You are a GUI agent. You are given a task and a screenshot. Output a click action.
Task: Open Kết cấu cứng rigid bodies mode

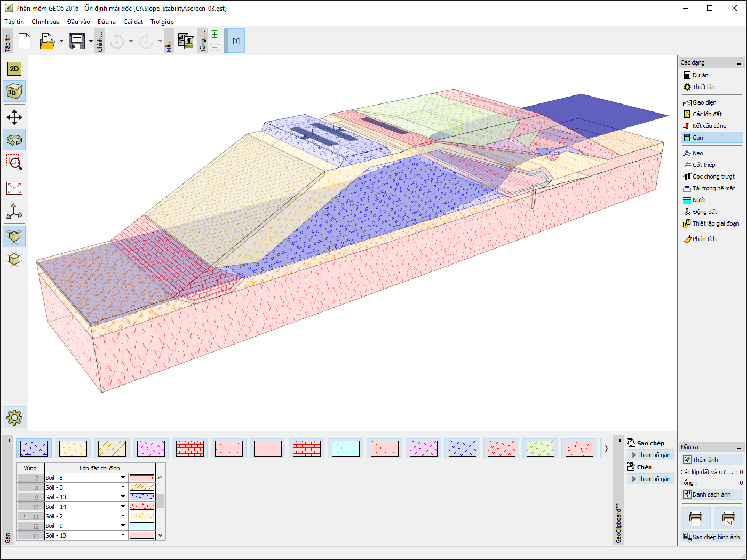[712, 126]
